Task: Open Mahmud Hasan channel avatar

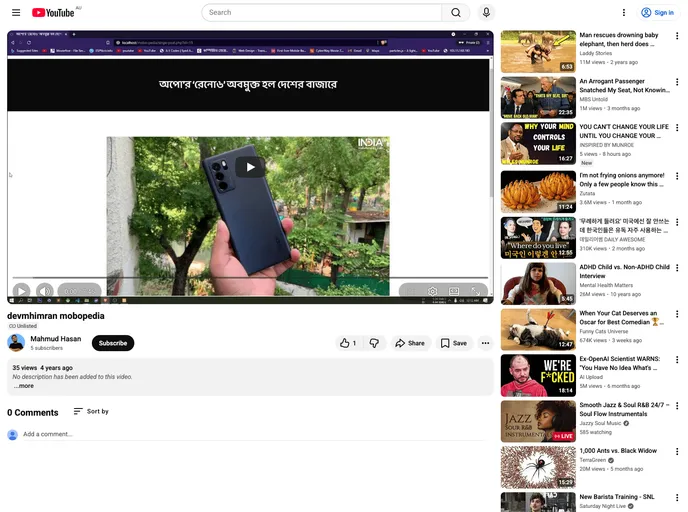Action: pyautogui.click(x=16, y=343)
